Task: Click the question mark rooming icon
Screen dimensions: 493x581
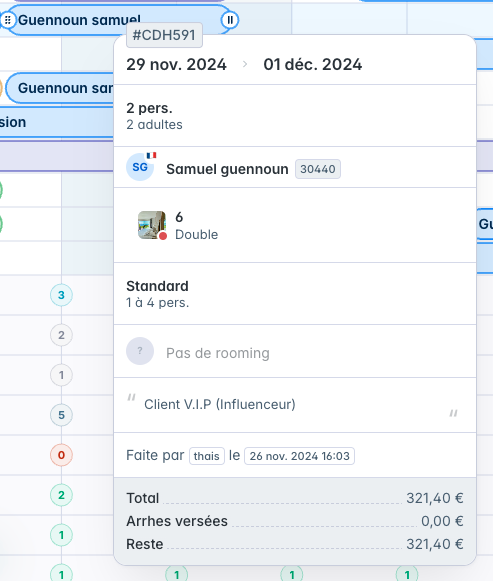Action: coord(140,351)
